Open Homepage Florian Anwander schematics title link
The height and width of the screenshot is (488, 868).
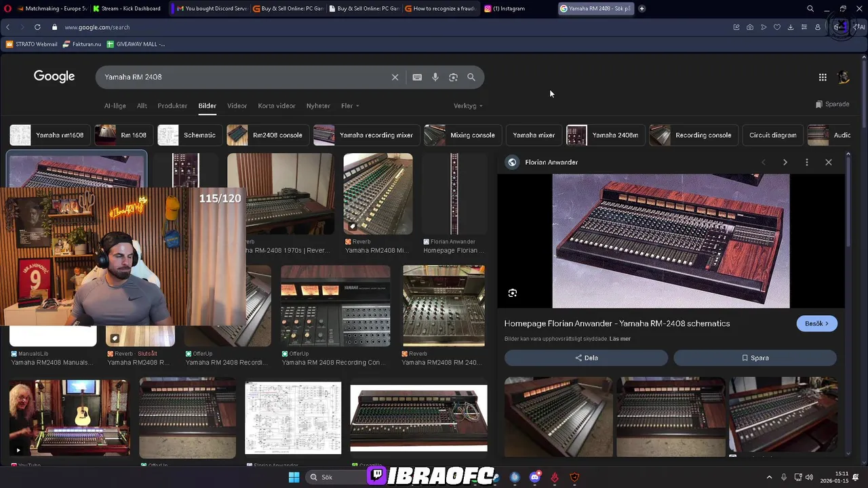point(617,323)
